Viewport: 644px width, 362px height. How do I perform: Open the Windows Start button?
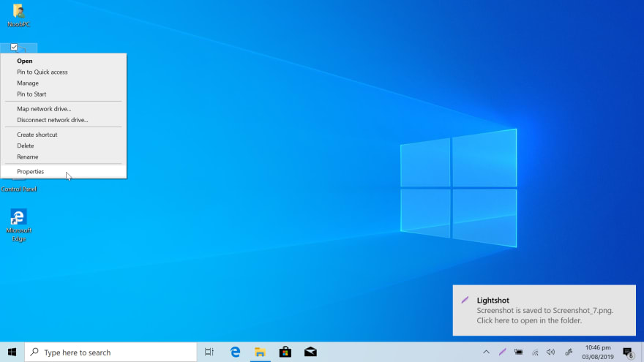pos(12,352)
